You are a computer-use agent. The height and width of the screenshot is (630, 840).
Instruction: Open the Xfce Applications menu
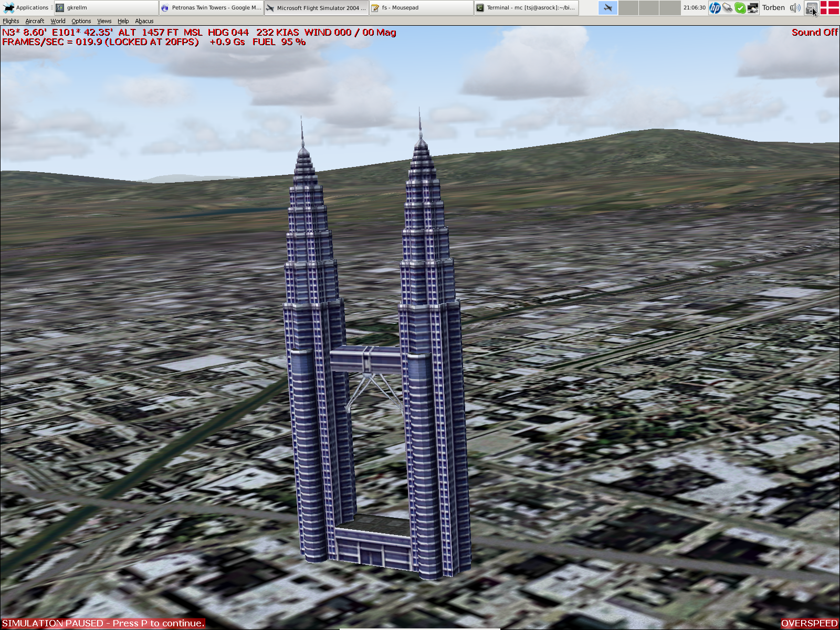[26, 8]
